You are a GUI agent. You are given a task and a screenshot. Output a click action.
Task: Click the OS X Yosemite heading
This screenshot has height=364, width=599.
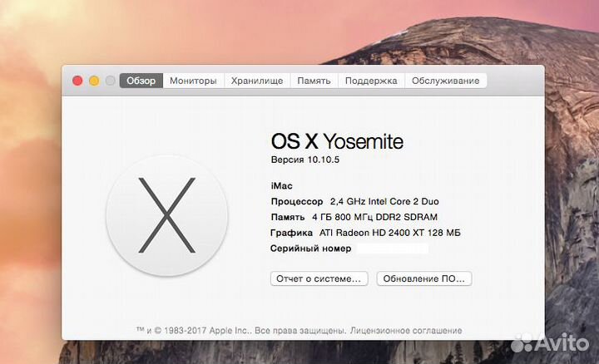point(337,141)
